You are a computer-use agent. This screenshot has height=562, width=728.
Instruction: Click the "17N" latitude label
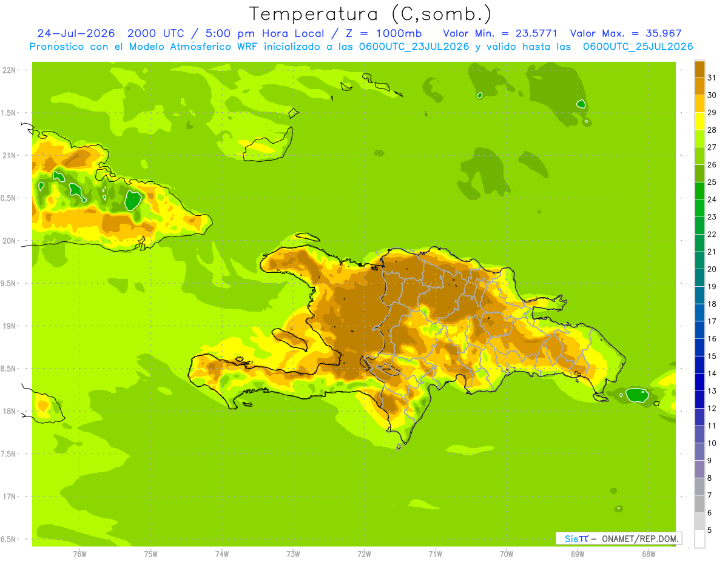(8, 497)
